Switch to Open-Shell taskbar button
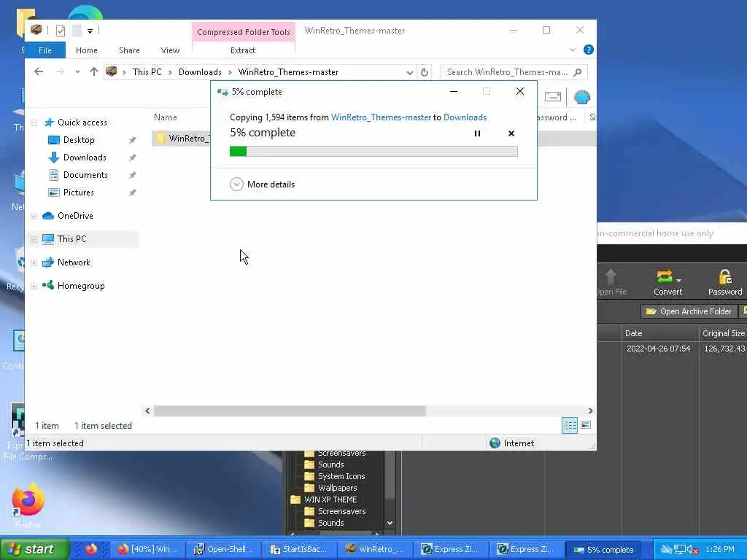Image resolution: width=747 pixels, height=560 pixels. pos(224,549)
